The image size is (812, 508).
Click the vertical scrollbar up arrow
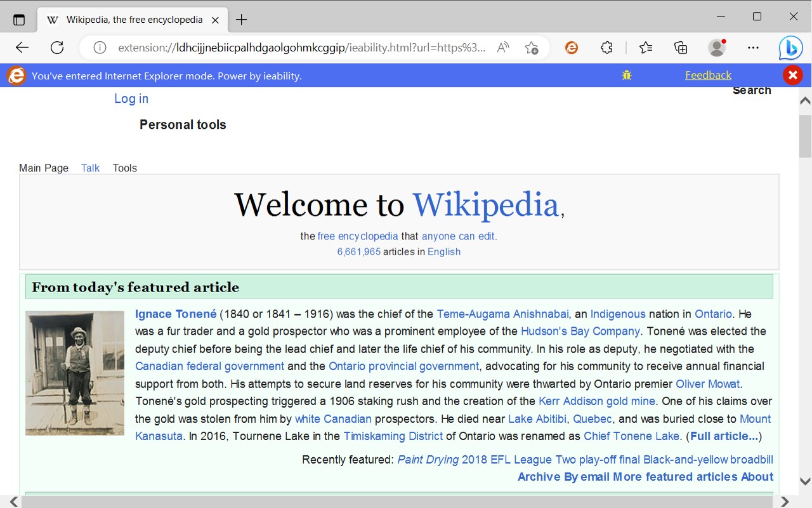click(x=805, y=100)
